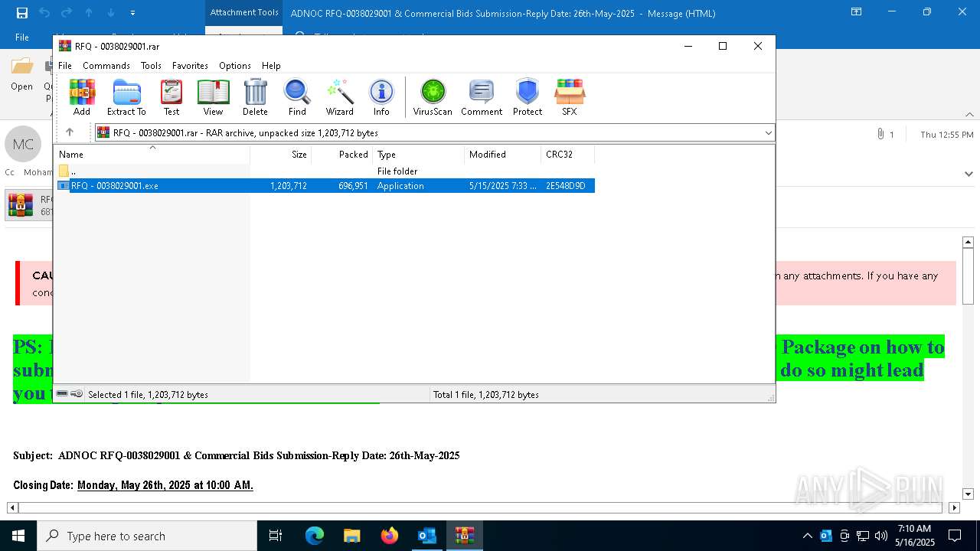The image size is (980, 551).
Task: Open Ribbon Display Options in Outlook
Action: coord(856,12)
